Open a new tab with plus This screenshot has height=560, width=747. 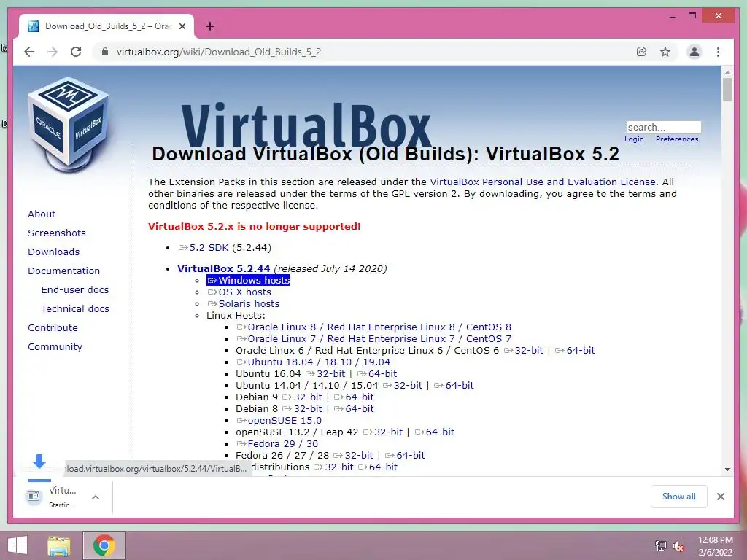[209, 26]
